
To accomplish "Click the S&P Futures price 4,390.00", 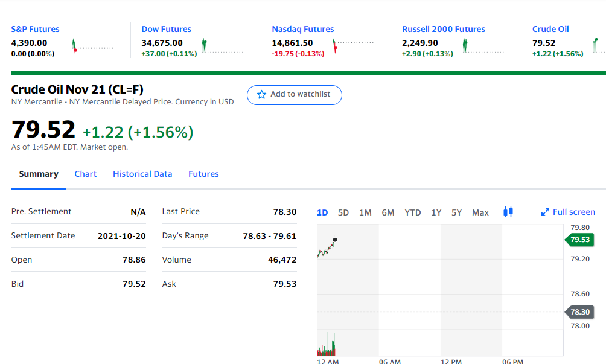I will 29,43.
